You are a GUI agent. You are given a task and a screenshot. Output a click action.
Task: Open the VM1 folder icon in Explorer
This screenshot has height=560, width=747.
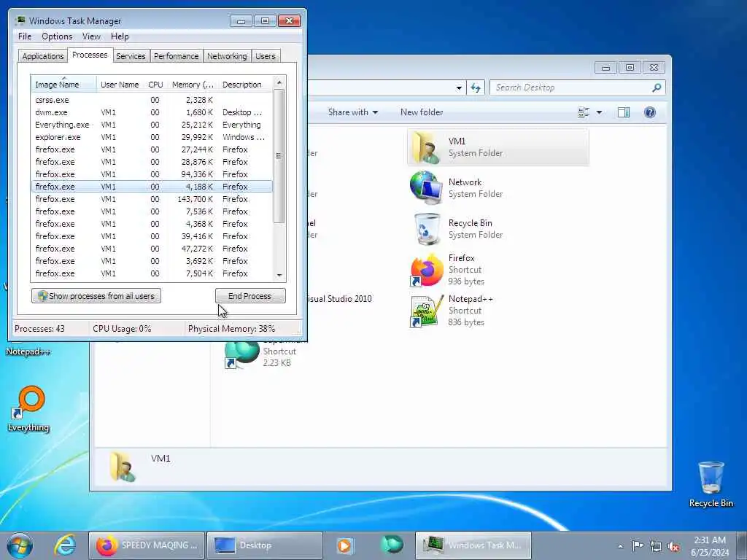[x=425, y=147]
